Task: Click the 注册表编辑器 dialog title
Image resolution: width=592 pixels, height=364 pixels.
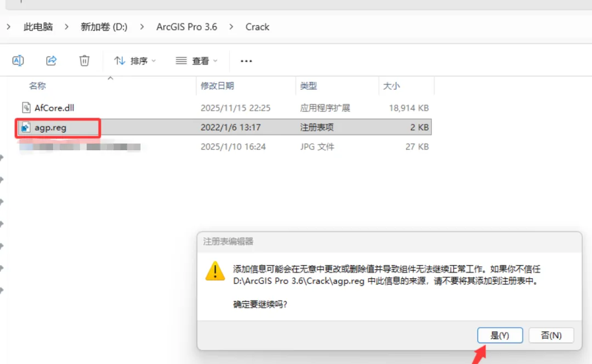Action: 228,241
